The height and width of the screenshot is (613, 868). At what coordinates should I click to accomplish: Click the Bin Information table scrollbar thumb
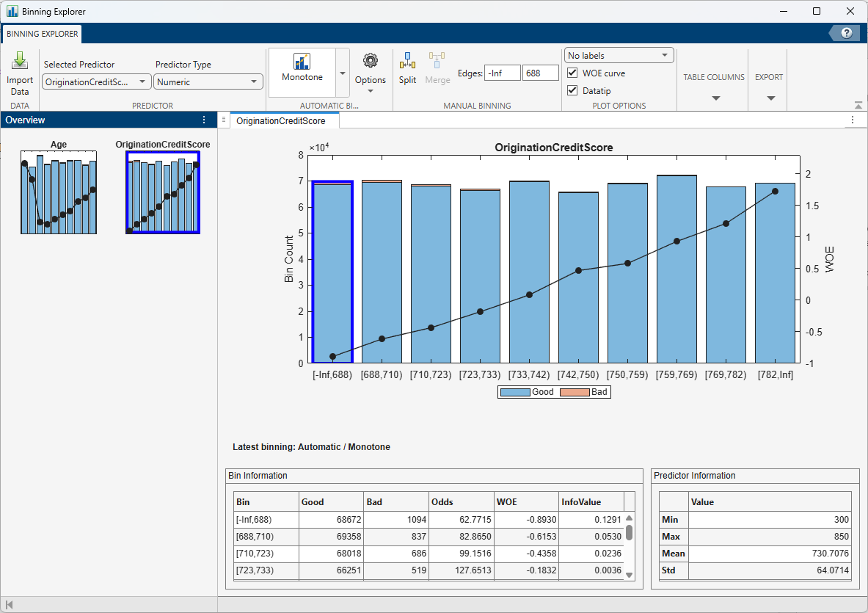point(629,533)
